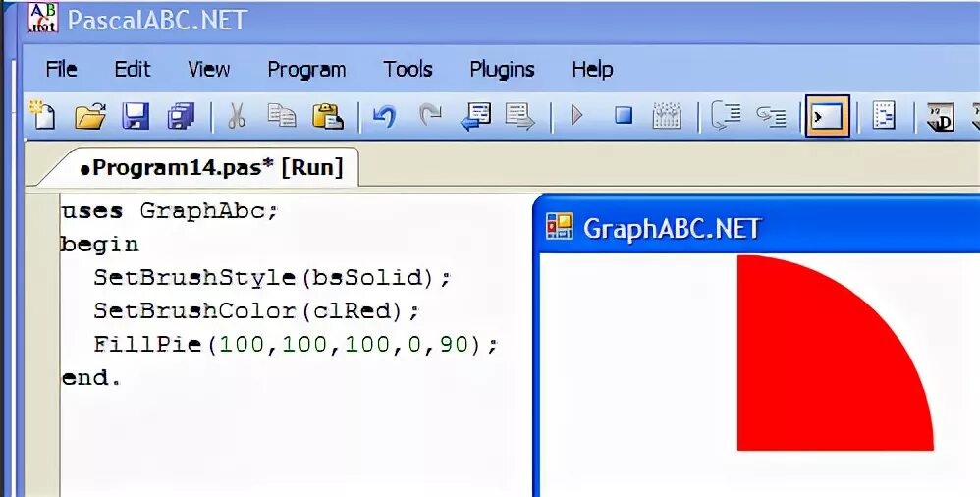
Task: Paste from clipboard with the Paste icon
Action: click(328, 116)
